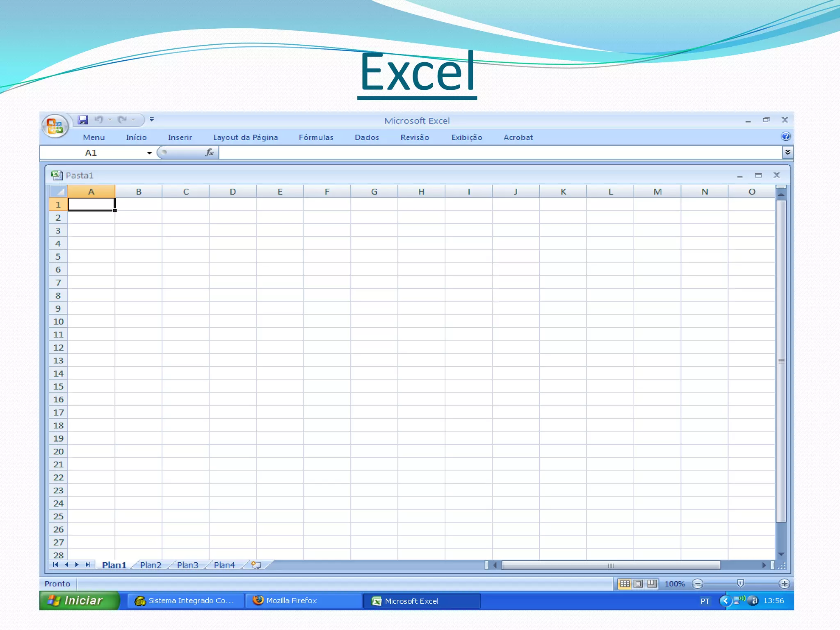
Task: Open the Layout da Página tab
Action: pyautogui.click(x=245, y=137)
